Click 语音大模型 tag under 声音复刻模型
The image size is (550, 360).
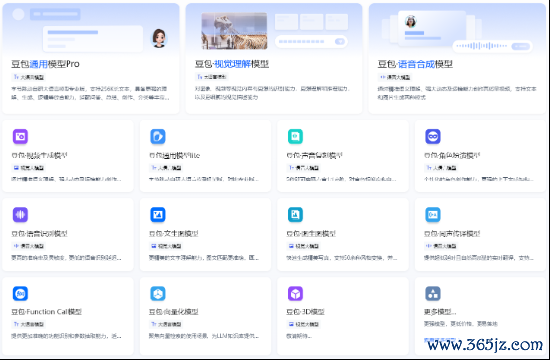[304, 168]
